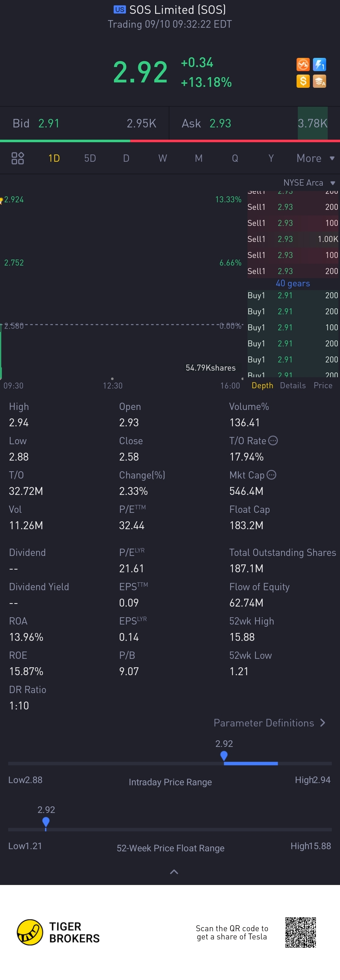Tap the tan stacked layers A badge
The height and width of the screenshot is (980, 340).
tap(320, 81)
